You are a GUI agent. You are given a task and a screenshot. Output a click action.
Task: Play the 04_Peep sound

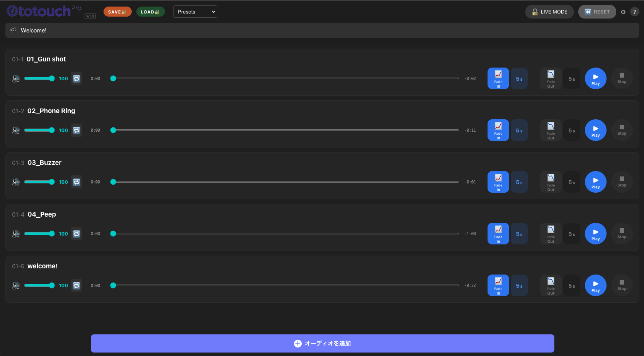(x=596, y=234)
